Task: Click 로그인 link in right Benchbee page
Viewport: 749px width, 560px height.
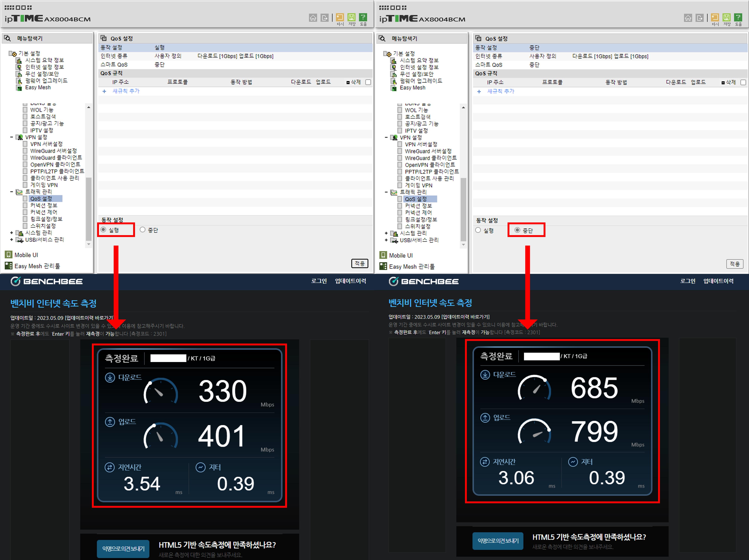Action: (688, 281)
